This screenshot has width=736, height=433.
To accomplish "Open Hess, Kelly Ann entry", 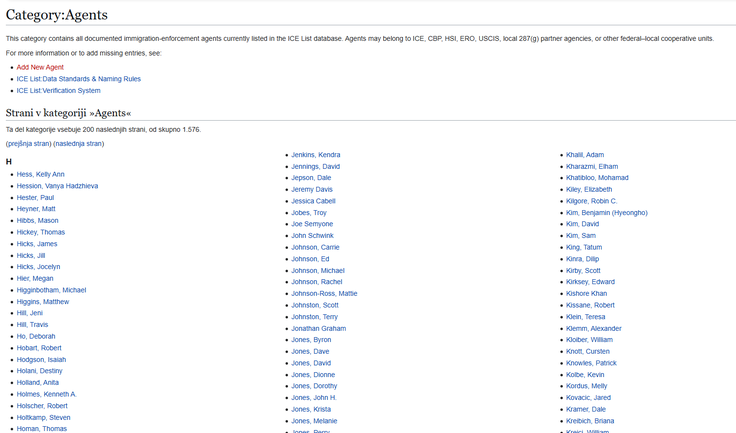I will (x=40, y=174).
